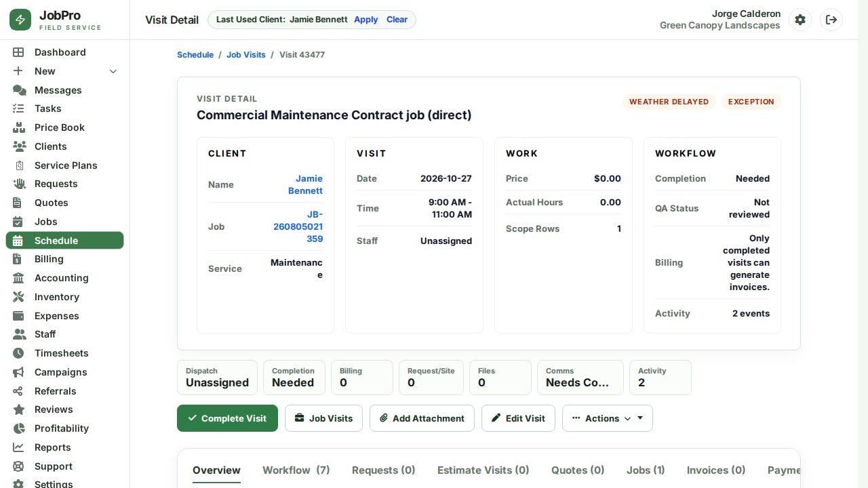The height and width of the screenshot is (488, 868).
Task: Open the Jobs (1) tab
Action: point(646,470)
